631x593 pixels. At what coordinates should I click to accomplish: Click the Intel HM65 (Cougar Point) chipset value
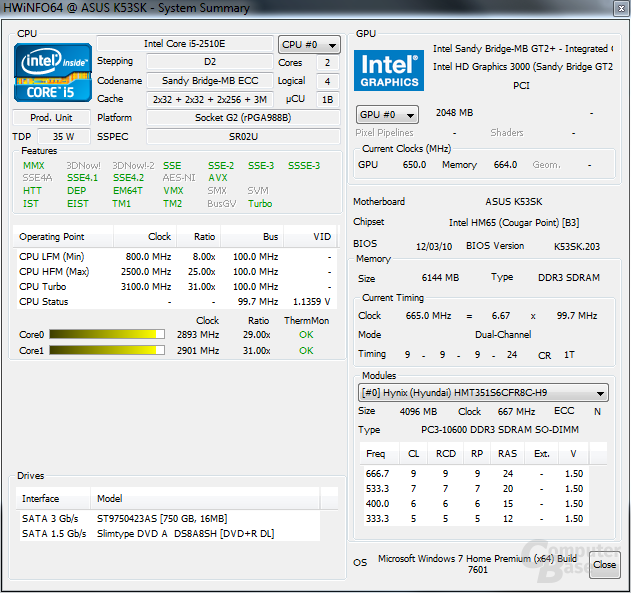coord(514,222)
